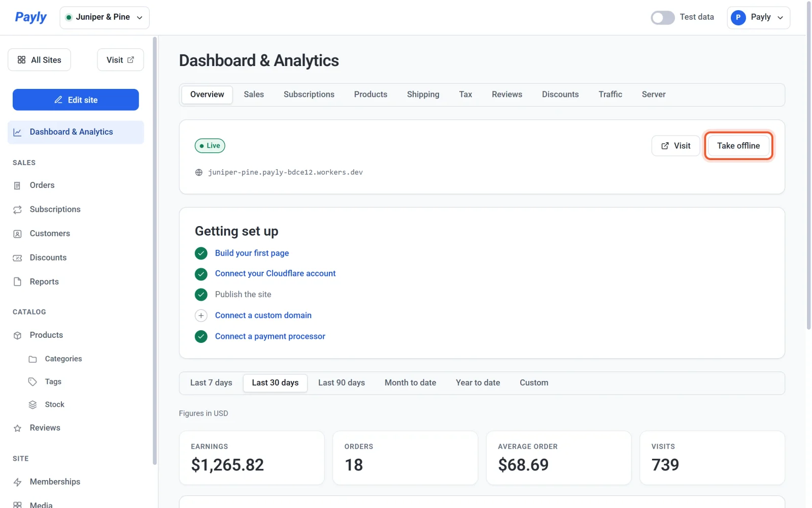Open the Reports sidebar icon

click(x=17, y=281)
